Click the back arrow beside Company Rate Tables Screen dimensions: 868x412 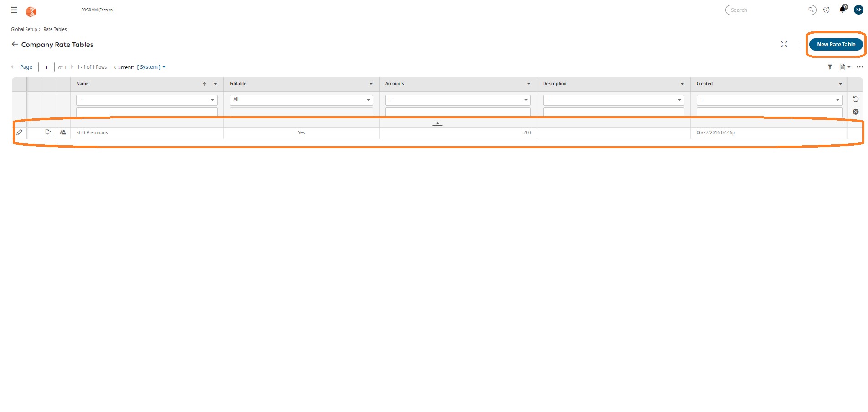pos(15,44)
